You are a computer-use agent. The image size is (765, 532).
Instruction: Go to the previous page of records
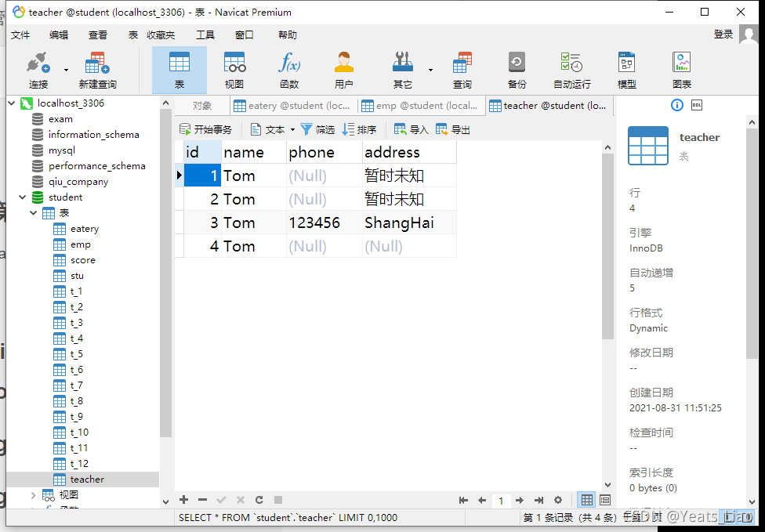click(x=482, y=501)
